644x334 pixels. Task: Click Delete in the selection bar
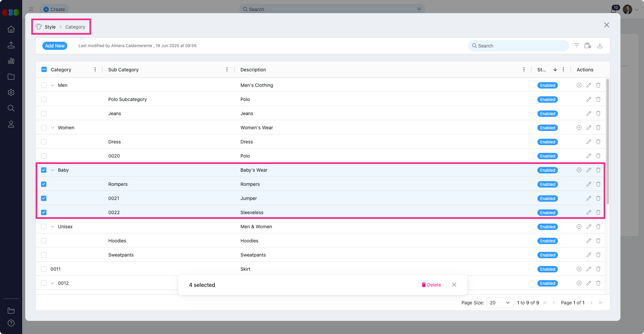coord(431,285)
